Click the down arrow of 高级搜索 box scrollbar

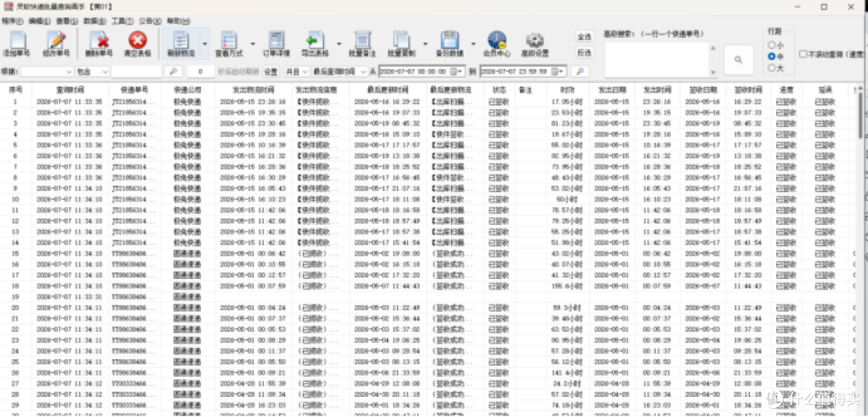tap(713, 74)
